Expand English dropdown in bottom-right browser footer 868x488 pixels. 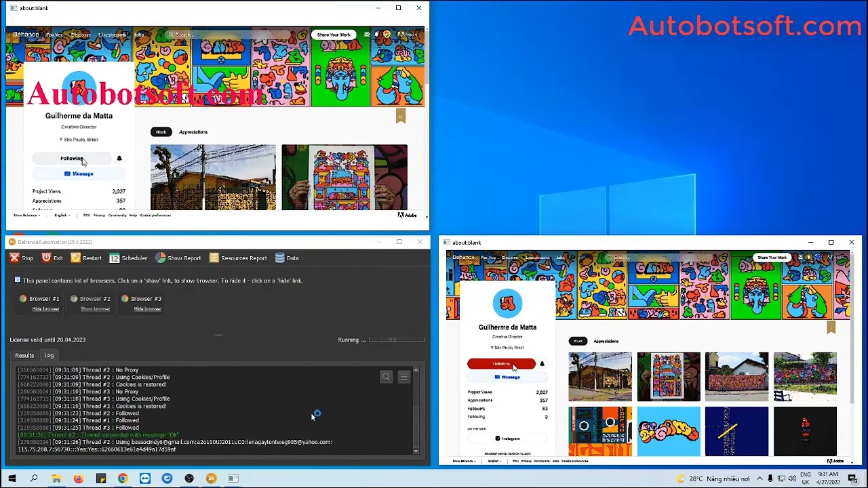coord(494,461)
